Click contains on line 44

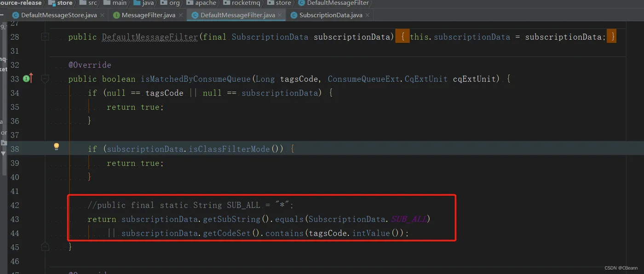click(x=284, y=234)
